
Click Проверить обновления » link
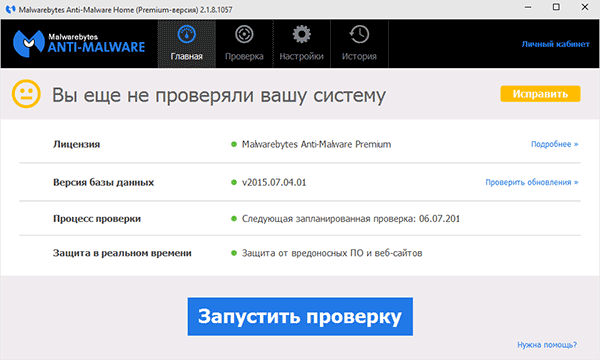point(532,182)
